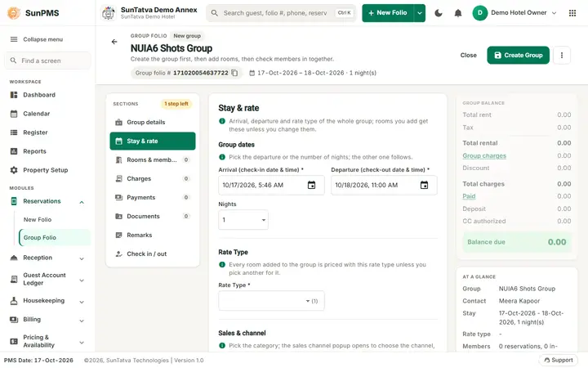Select the Stay & rate section

[153, 141]
